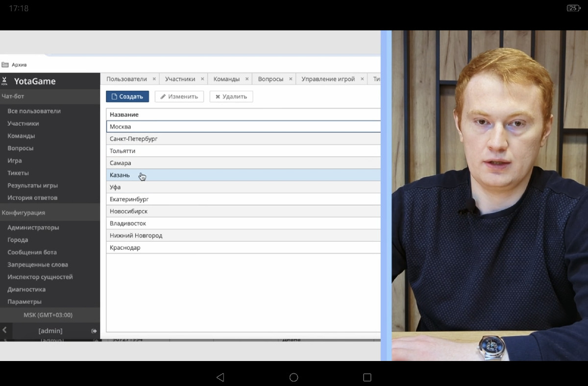Select the Екатеринбург row
This screenshot has width=588, height=386.
point(244,199)
